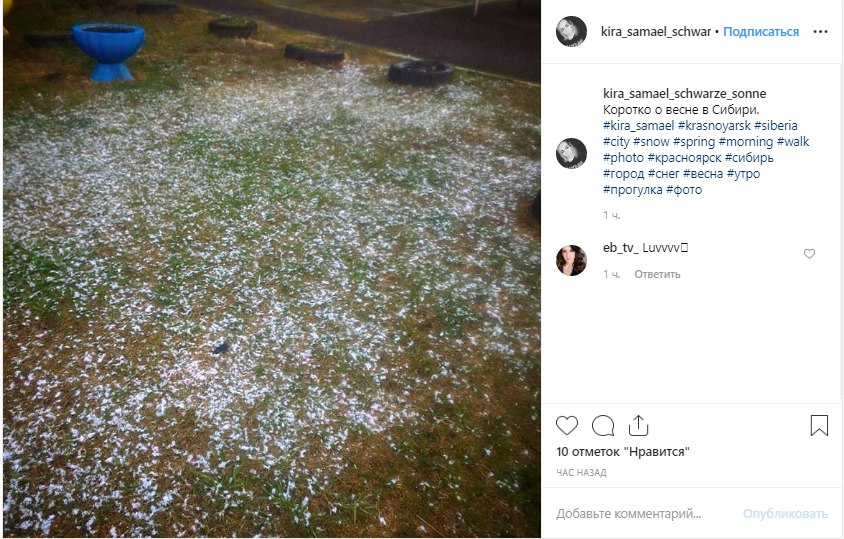Reply to comment with Ответить
844x539 pixels.
pos(657,274)
